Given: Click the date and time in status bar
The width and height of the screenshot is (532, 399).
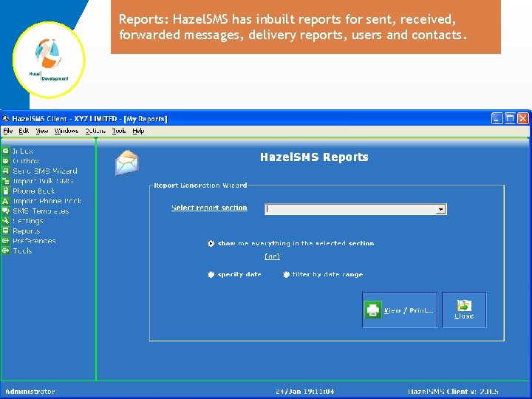Looking at the screenshot, I should coord(304,391).
